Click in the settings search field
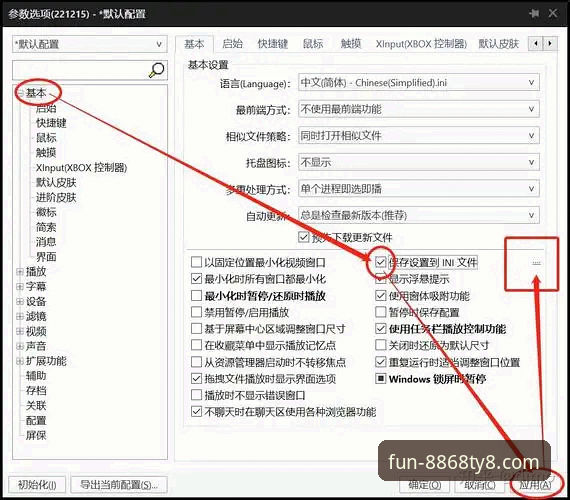Viewport: 570px width, 500px height. click(x=81, y=70)
